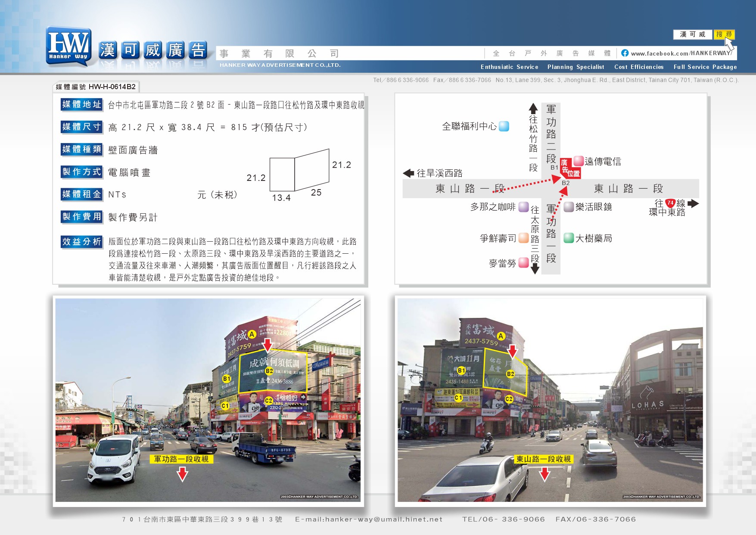Screen dimensions: 756x535
Task: Click the B2 marker in left photo
Action: click(x=269, y=371)
